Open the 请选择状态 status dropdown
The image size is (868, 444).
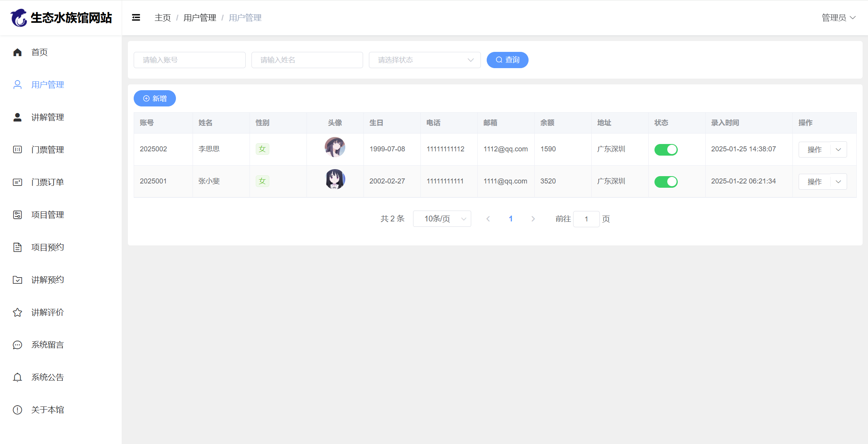424,60
